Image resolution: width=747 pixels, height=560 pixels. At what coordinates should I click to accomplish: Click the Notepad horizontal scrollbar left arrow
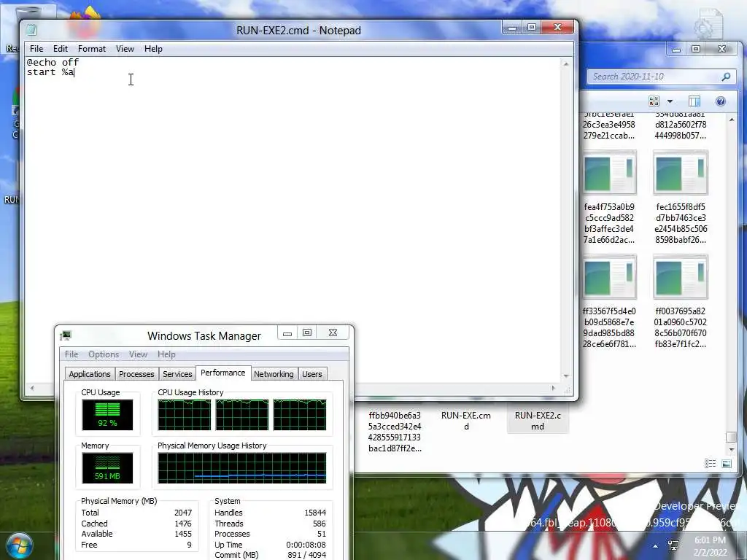click(x=32, y=388)
